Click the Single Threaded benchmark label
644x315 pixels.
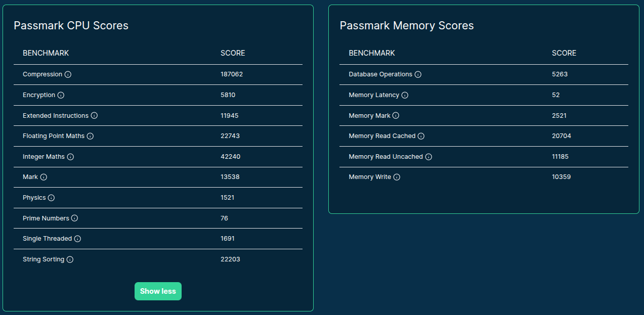(x=48, y=239)
